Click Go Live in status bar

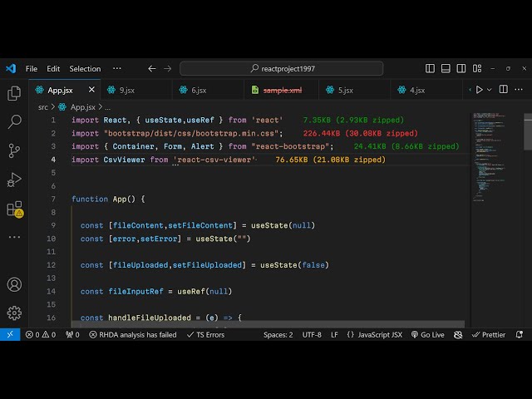tap(428, 335)
